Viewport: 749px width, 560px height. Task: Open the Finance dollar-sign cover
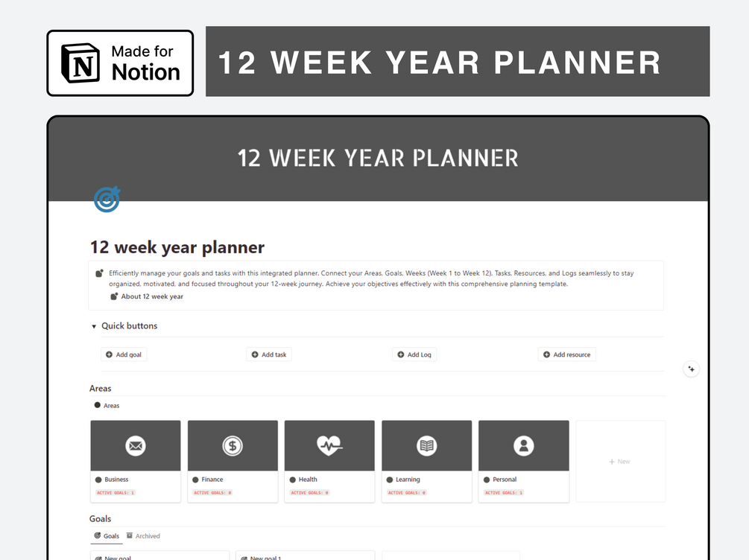click(x=233, y=445)
